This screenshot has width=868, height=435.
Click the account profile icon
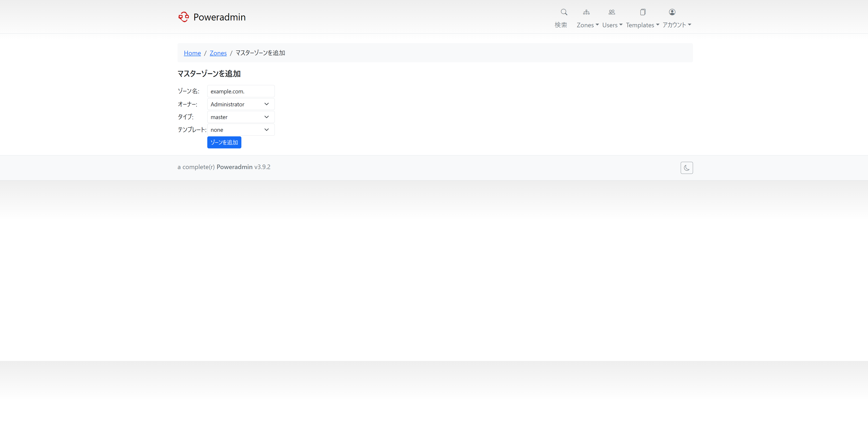(x=672, y=12)
